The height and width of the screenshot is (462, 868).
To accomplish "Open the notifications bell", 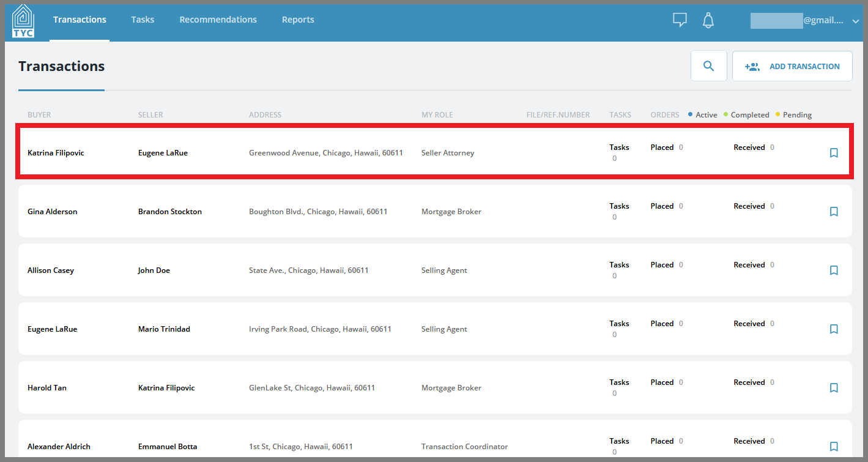I will coord(708,20).
